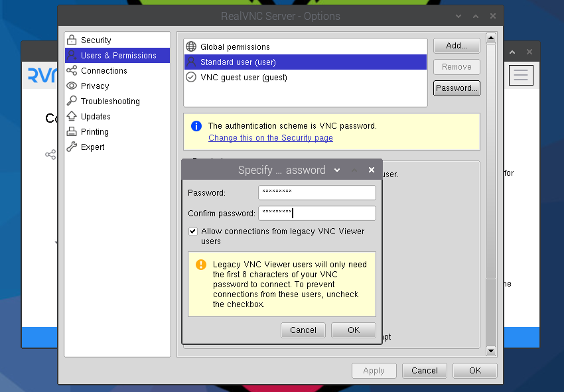Follow the Change this on the Security page link
Viewport: 564px width, 392px height.
click(271, 138)
